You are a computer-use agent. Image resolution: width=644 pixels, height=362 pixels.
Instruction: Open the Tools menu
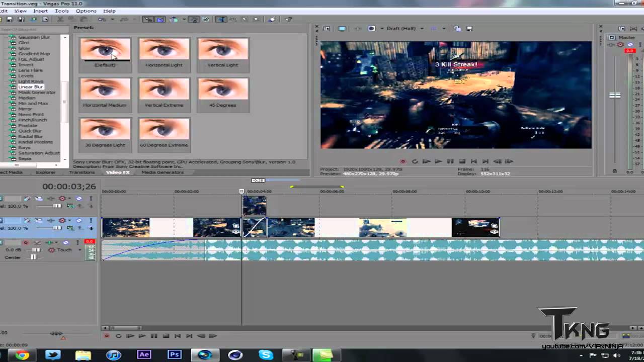(62, 11)
